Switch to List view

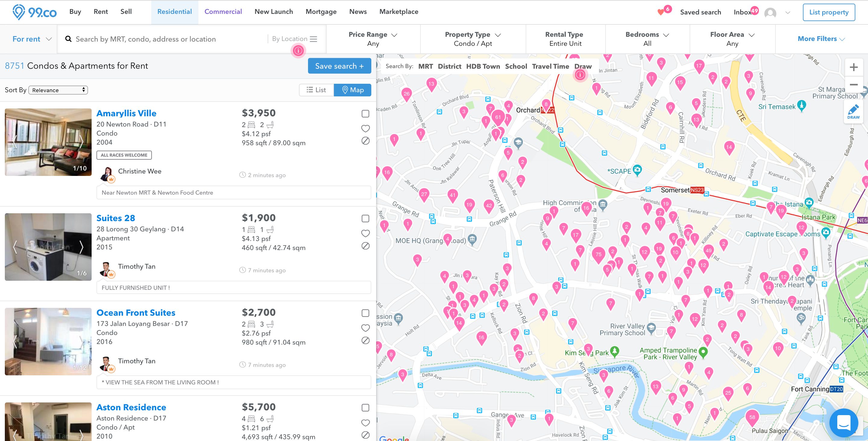316,90
